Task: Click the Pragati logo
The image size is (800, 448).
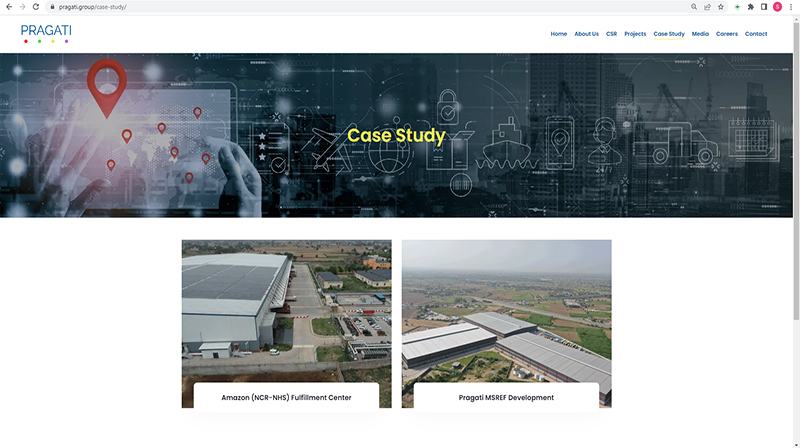Action: [x=45, y=34]
